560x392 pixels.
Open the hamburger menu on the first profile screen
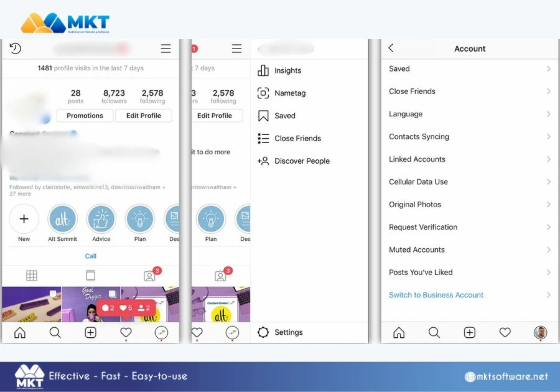click(x=166, y=49)
